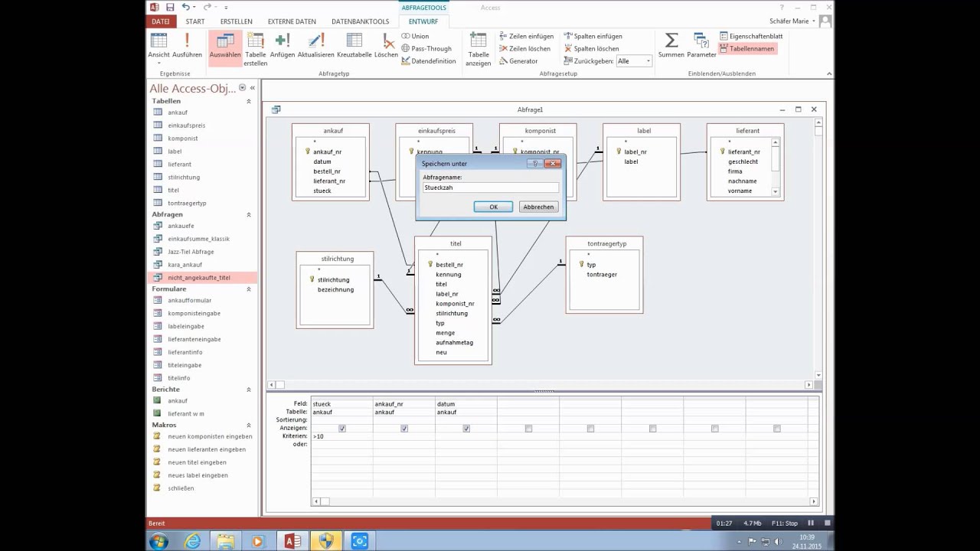Open Internet Explorer from taskbar
The width and height of the screenshot is (980, 551).
click(x=192, y=541)
